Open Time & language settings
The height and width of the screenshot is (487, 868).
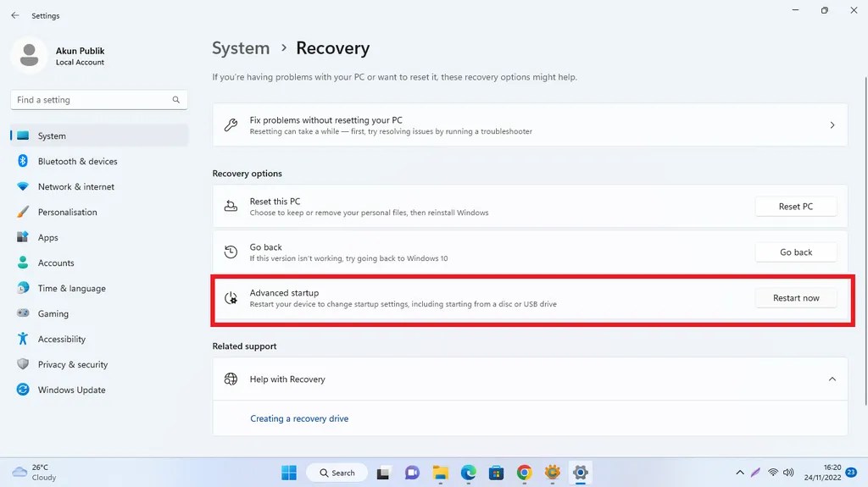[99, 288]
